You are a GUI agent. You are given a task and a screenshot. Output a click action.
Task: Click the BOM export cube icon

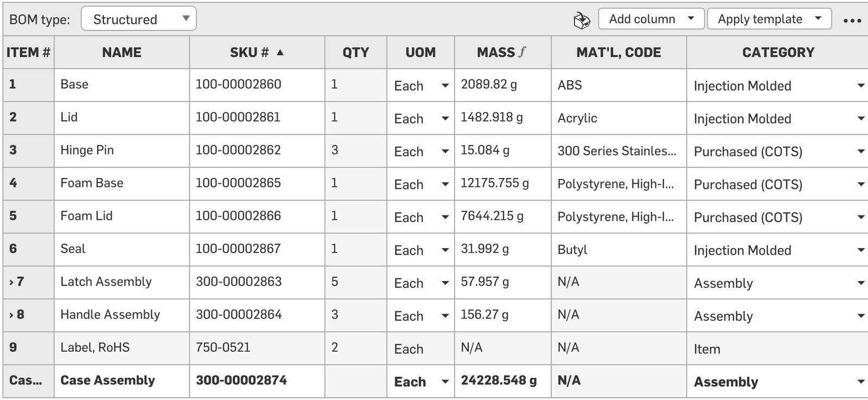582,21
